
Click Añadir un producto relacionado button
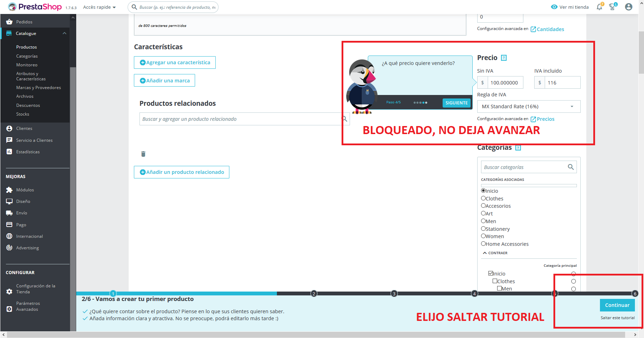pyautogui.click(x=181, y=172)
